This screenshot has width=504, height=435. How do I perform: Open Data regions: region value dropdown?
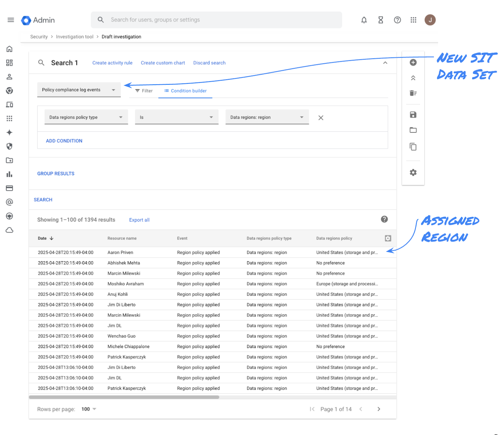point(267,117)
